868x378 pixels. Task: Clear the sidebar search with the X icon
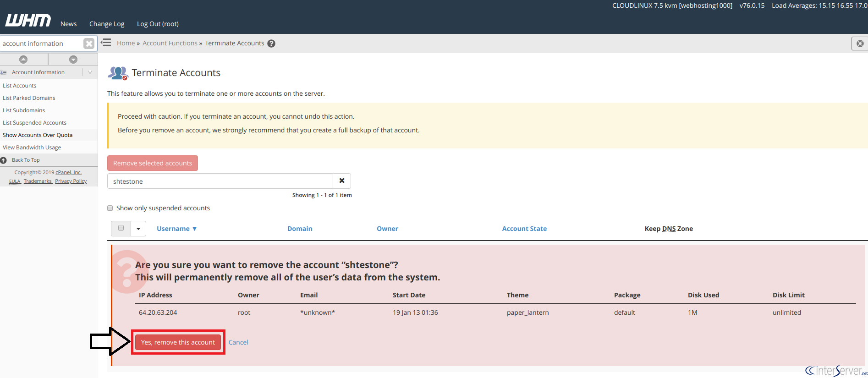[x=89, y=44]
